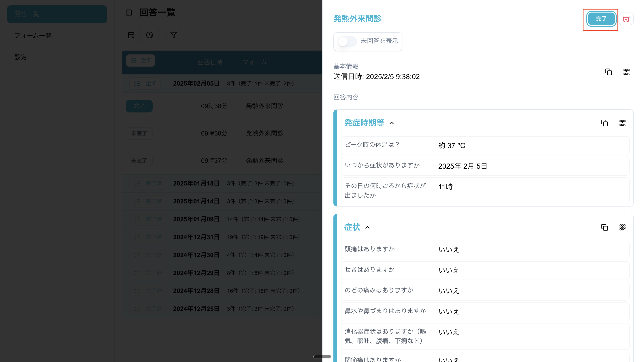The height and width of the screenshot is (362, 644).
Task: Copy the 基本情報 section with copy icon
Action: [x=608, y=72]
